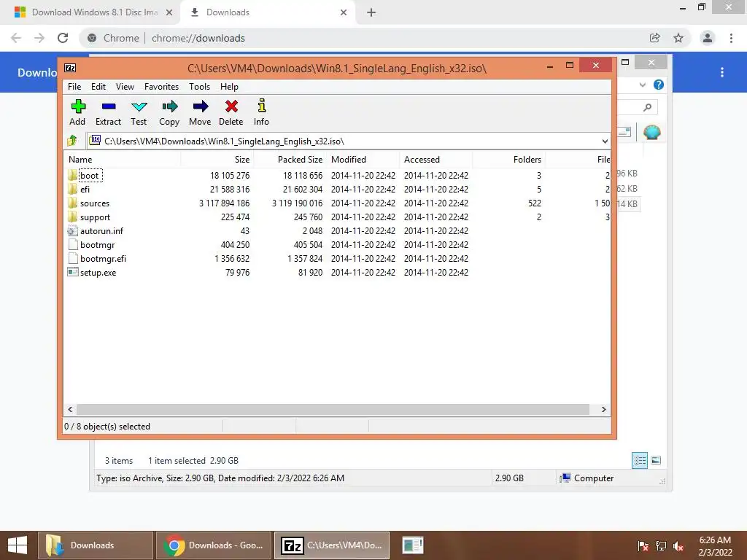Click the unlabeled taskbar window button

coord(413,545)
